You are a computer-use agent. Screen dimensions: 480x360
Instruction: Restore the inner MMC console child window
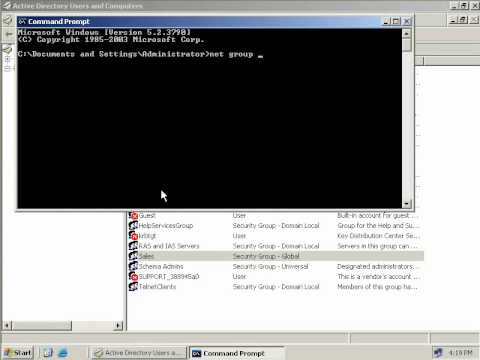click(x=463, y=20)
